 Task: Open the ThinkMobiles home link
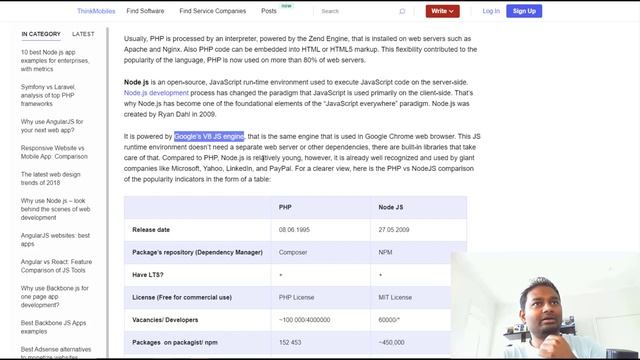[96, 11]
